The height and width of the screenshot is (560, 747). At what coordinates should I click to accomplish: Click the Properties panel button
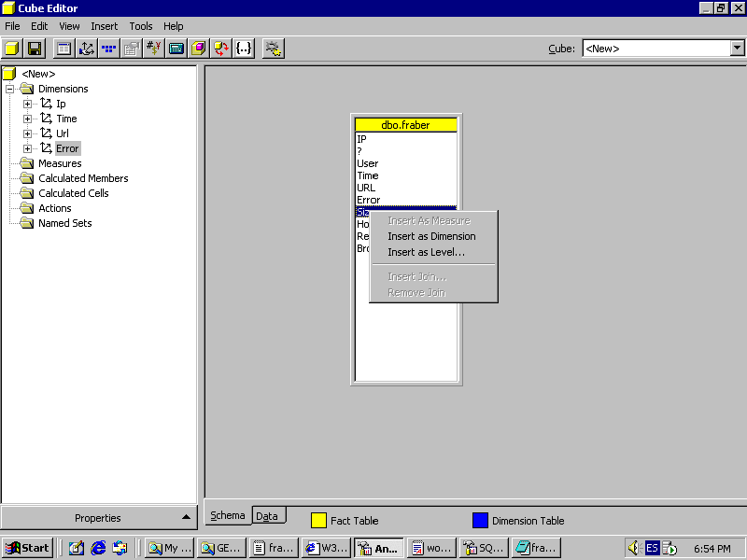pyautogui.click(x=98, y=518)
